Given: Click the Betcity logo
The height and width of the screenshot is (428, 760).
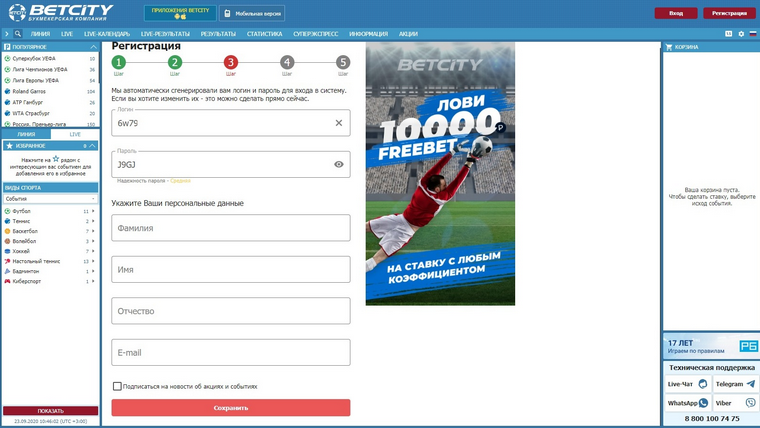Looking at the screenshot, I should pos(61,13).
